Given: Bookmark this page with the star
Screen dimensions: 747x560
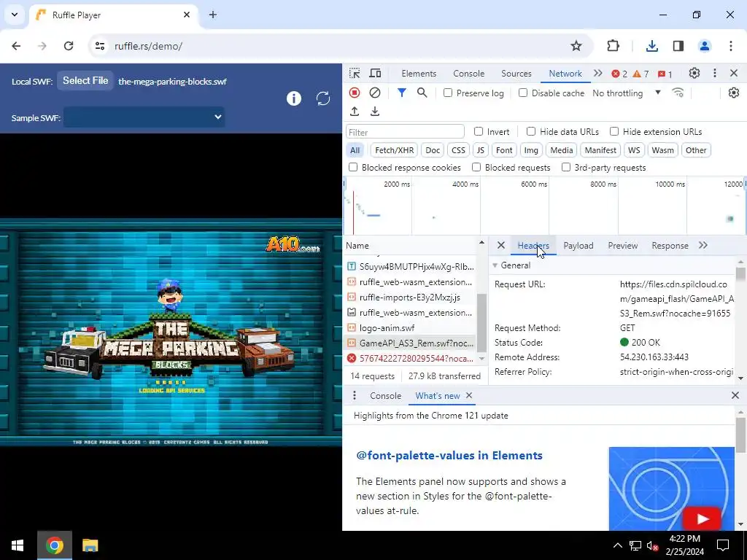Looking at the screenshot, I should 576,46.
